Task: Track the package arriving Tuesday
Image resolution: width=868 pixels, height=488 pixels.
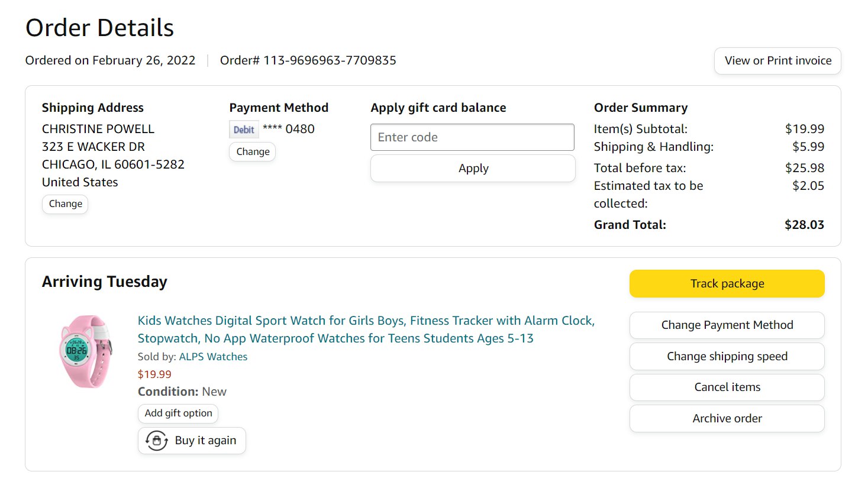Action: (x=727, y=284)
